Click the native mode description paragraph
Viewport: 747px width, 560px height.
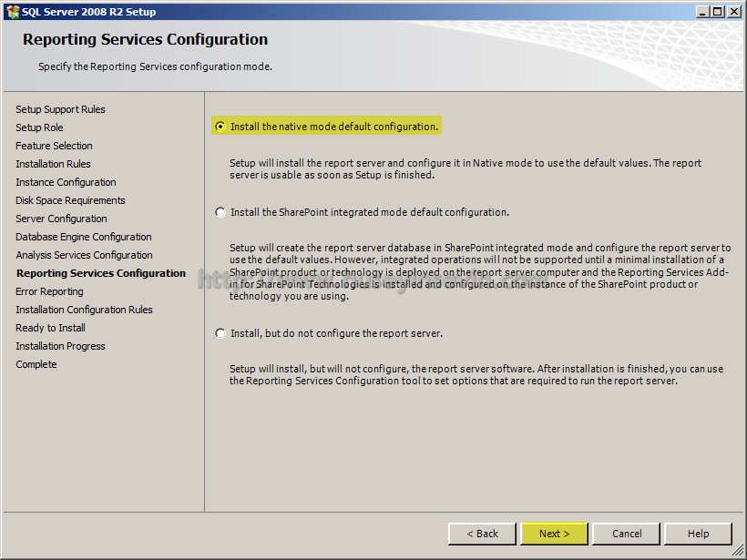coord(466,169)
